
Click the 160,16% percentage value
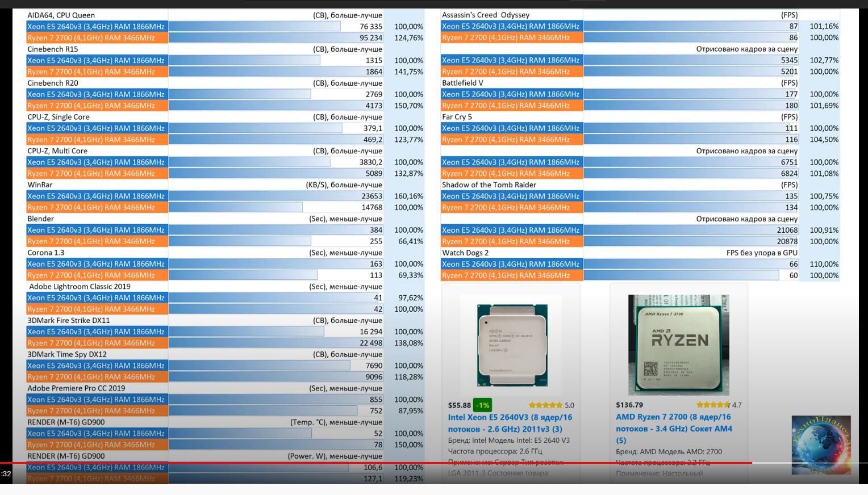click(409, 196)
